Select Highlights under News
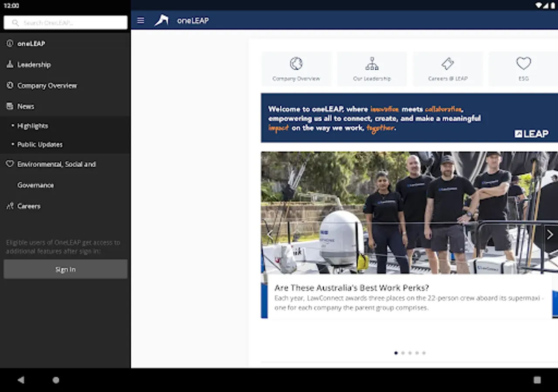 pos(65,126)
